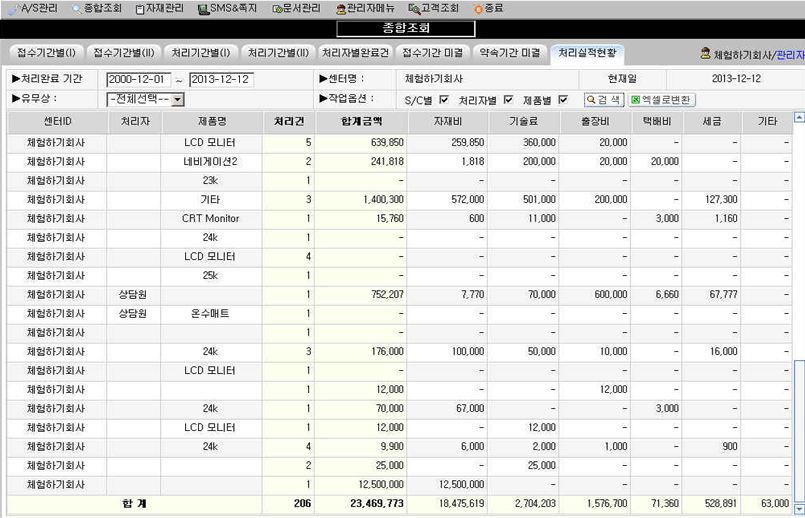Open 자재관리 from the top toolbar
This screenshot has height=518, width=805.
coord(140,8)
